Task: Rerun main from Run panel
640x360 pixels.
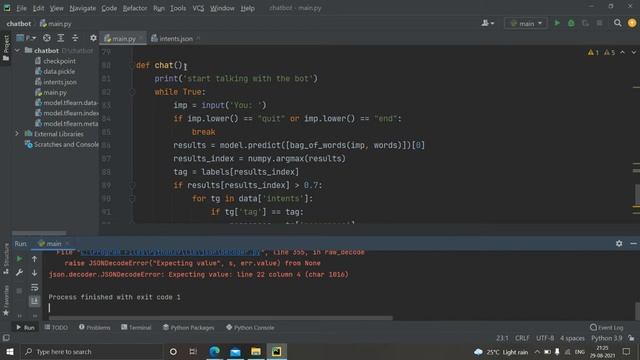Action: pos(19,259)
